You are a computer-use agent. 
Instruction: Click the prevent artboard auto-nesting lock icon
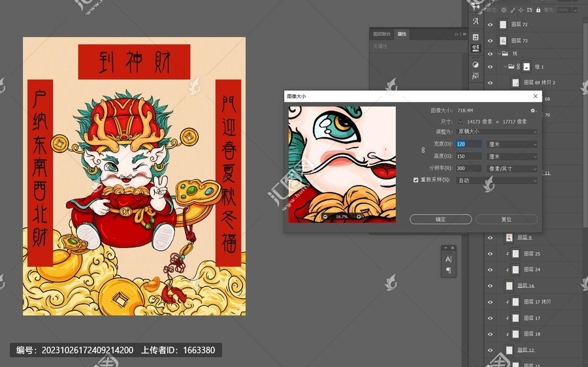pyautogui.click(x=529, y=10)
